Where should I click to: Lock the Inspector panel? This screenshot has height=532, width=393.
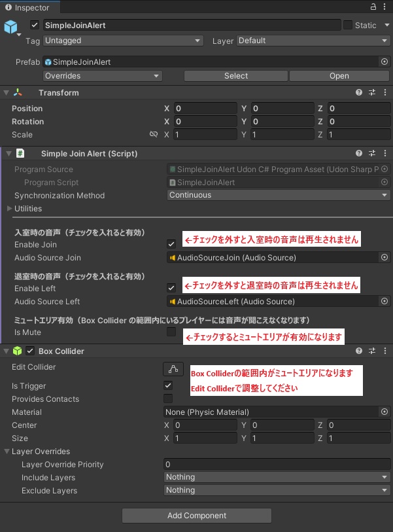373,7
